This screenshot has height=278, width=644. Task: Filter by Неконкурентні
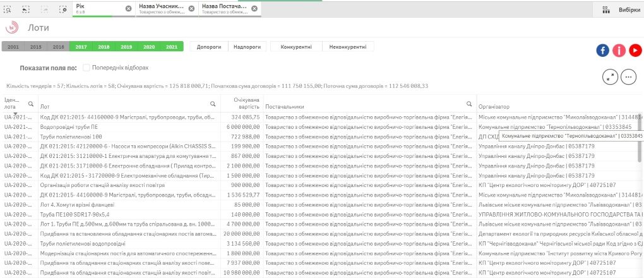pyautogui.click(x=348, y=47)
